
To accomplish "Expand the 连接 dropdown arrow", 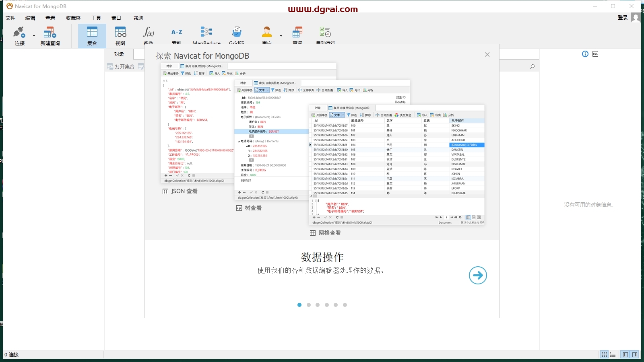I will (x=34, y=36).
